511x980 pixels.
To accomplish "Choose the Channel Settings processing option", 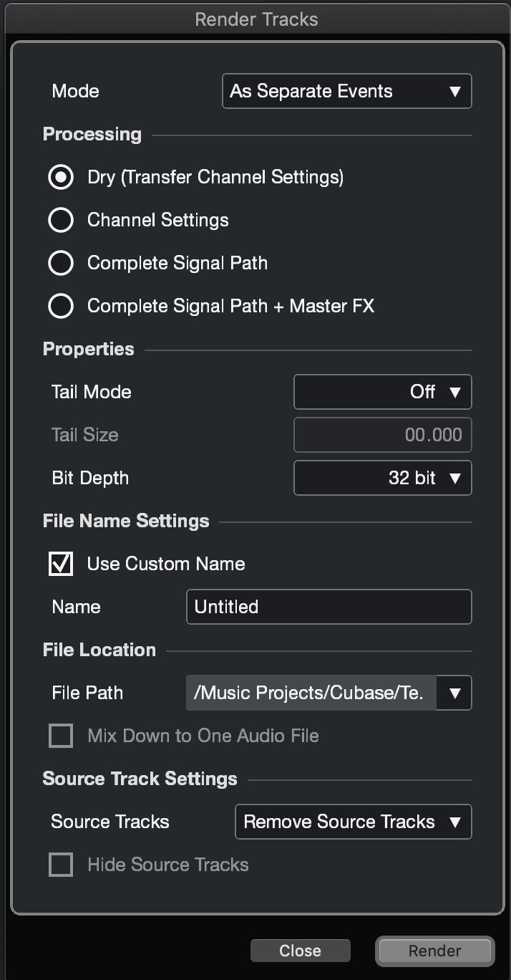I will click(x=61, y=220).
